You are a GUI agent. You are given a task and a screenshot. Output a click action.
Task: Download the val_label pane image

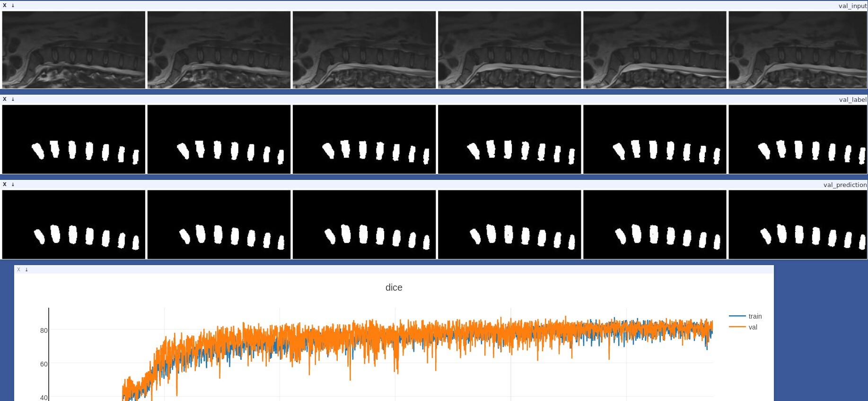click(x=13, y=99)
